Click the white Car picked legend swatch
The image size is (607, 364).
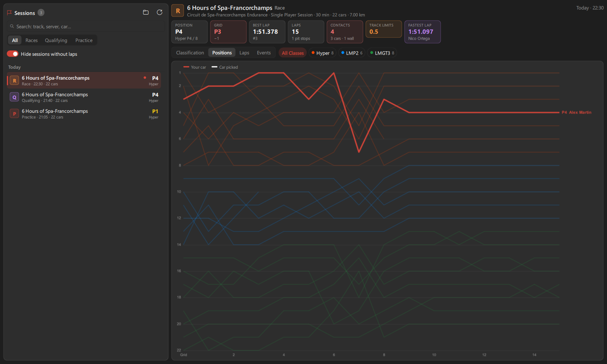pos(214,67)
